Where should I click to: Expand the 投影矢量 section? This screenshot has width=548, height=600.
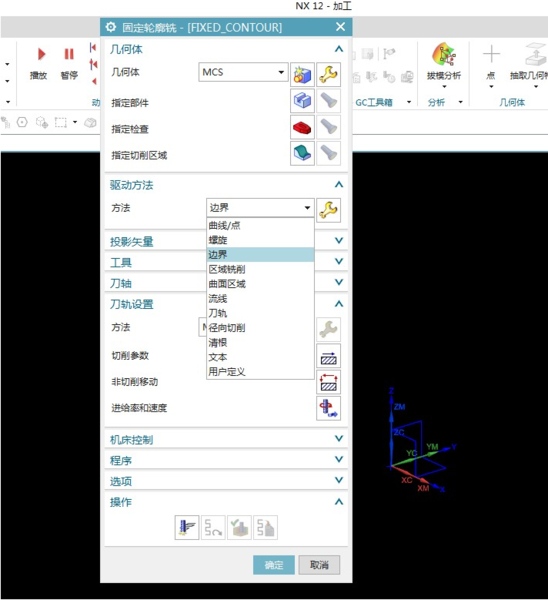pyautogui.click(x=226, y=241)
